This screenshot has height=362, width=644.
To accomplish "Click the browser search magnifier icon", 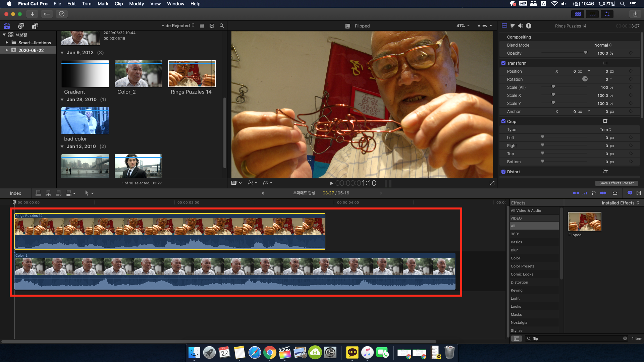I will (222, 26).
